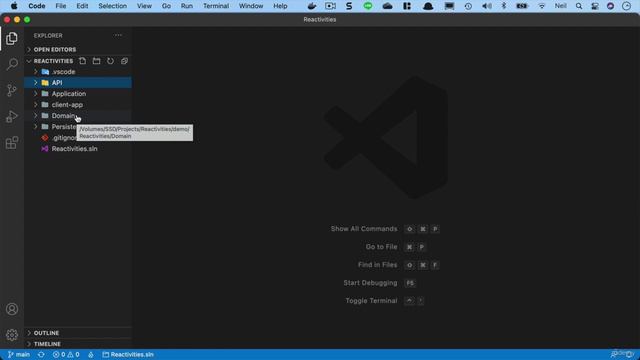
Task: Open the Accounts menu icon
Action: coord(12,309)
